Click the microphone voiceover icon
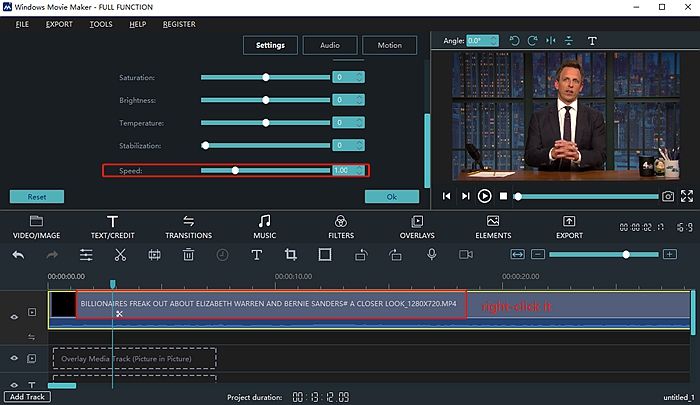Viewport: 700px width, 405px height. tap(432, 255)
